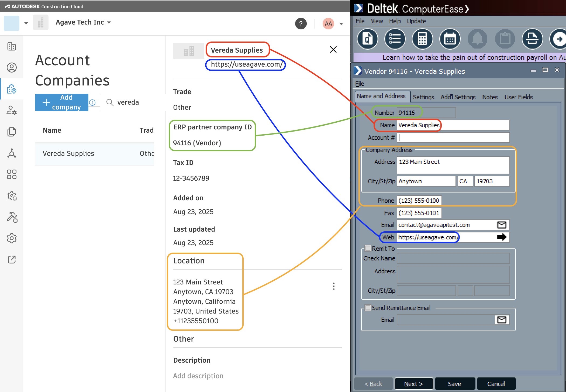Screen dimensions: 566x392
Task: Click envelope icon in Send Remittance Email section
Action: pyautogui.click(x=502, y=320)
